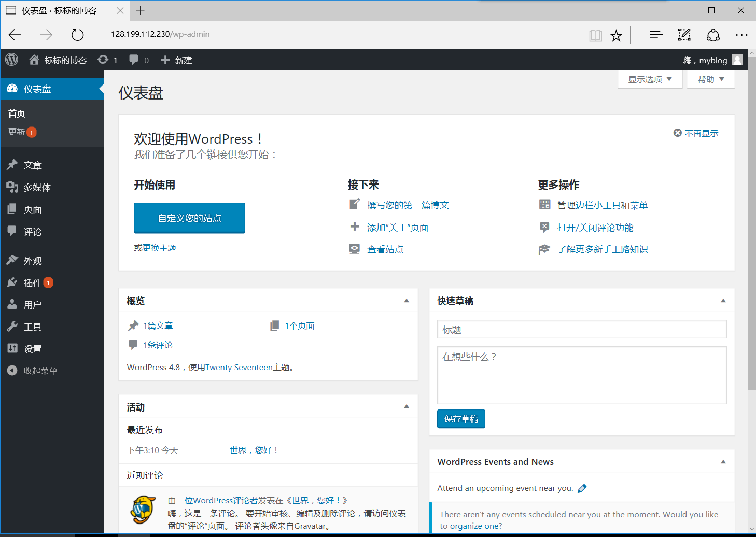Open the browser more actions menu (…)
Viewport: 756px width, 537px height.
point(741,35)
